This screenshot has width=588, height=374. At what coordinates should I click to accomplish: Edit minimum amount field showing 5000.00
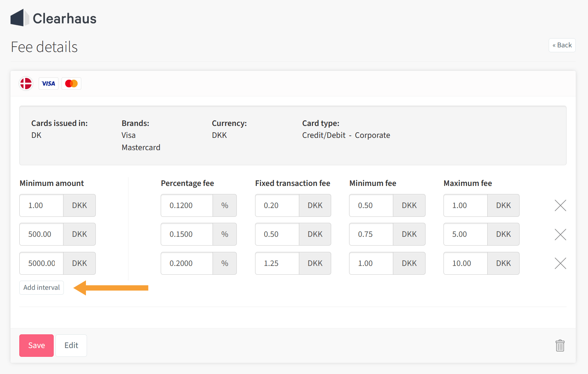pyautogui.click(x=41, y=263)
